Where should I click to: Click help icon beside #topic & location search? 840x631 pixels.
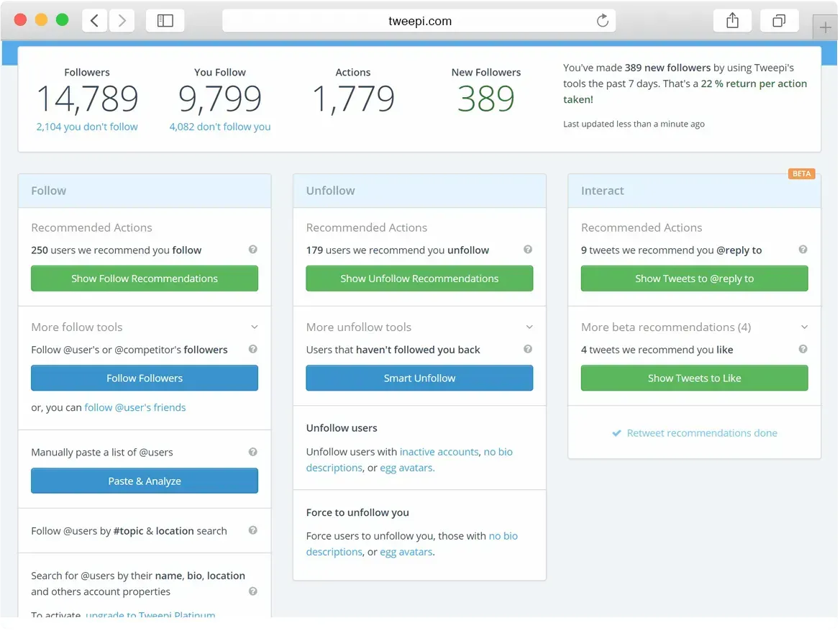(x=253, y=530)
